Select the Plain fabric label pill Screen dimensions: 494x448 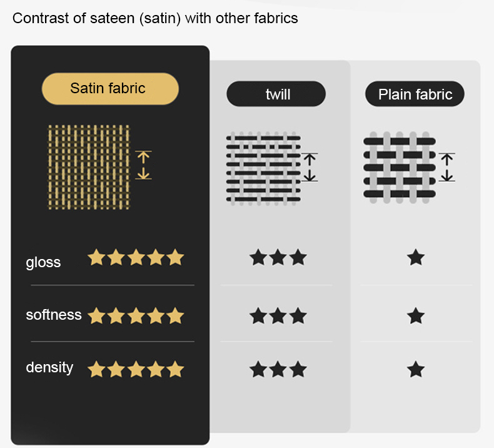pyautogui.click(x=415, y=94)
